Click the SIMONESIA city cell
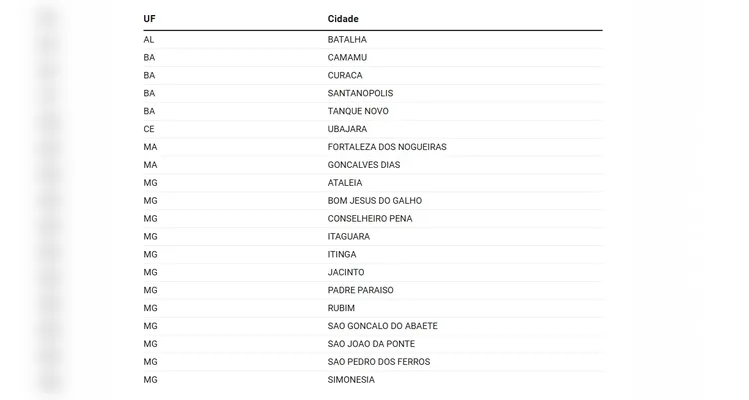Image resolution: width=749 pixels, height=400 pixels. (350, 380)
